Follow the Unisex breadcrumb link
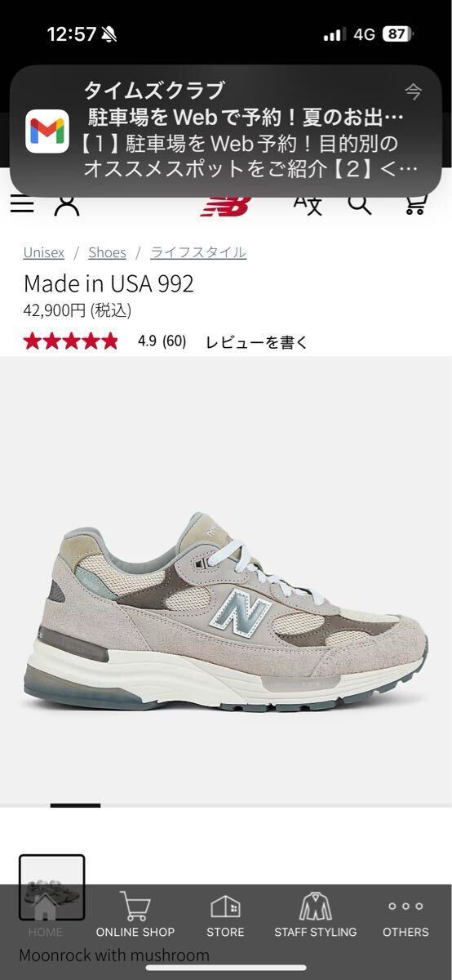The height and width of the screenshot is (980, 452). pyautogui.click(x=44, y=252)
